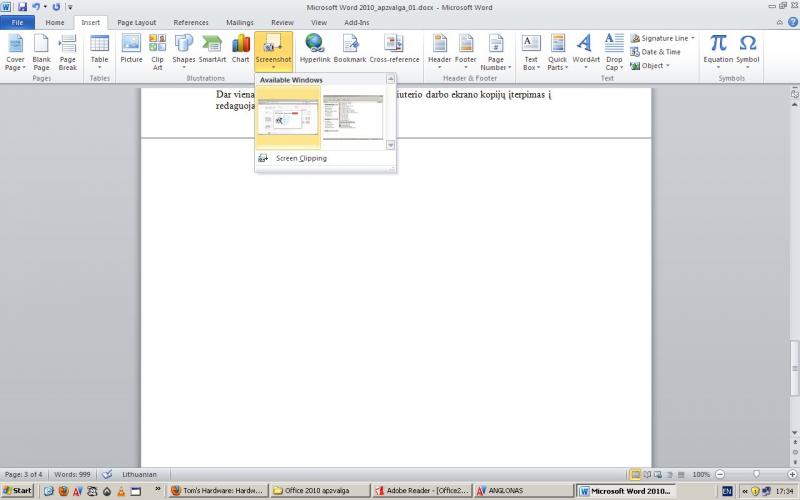Switch to the Page Layout tab
Viewport: 800px width, 500px height.
(137, 22)
